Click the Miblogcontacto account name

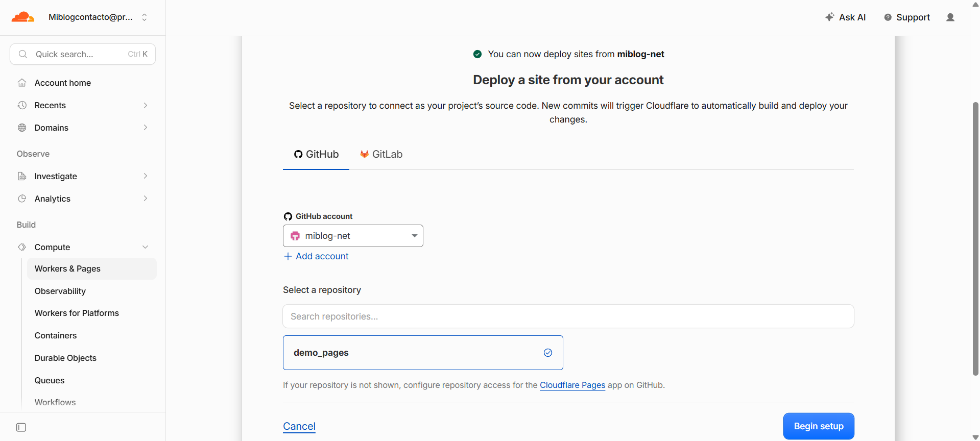(90, 17)
